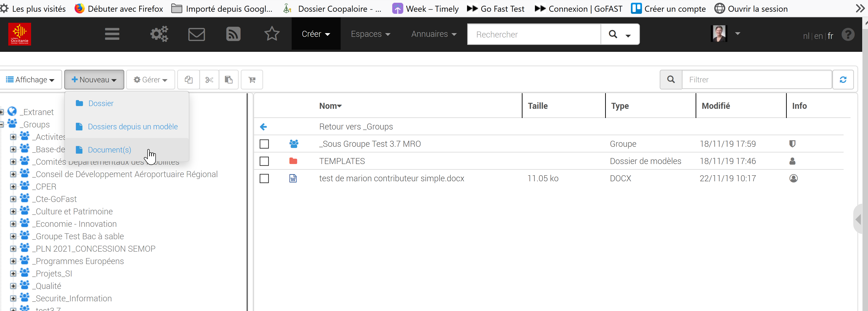The width and height of the screenshot is (868, 311).
Task: Click the refresh icon beside Filtrer
Action: point(843,80)
